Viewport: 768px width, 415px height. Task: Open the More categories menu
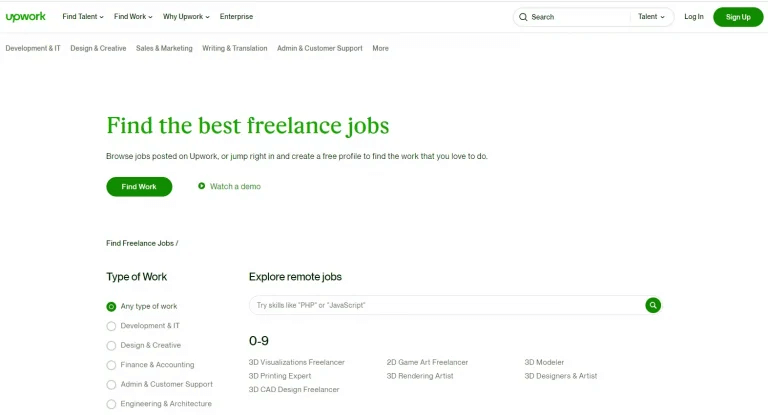pos(381,49)
